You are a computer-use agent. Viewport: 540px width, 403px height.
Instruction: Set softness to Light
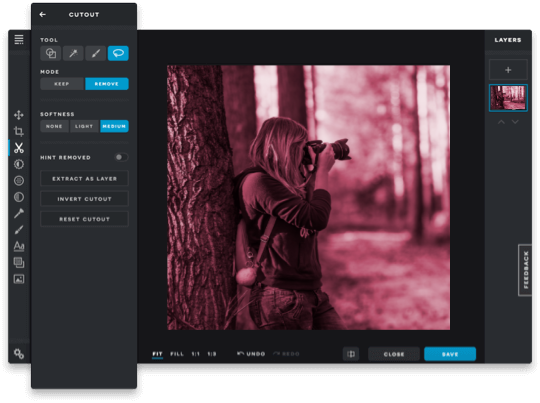click(x=84, y=126)
